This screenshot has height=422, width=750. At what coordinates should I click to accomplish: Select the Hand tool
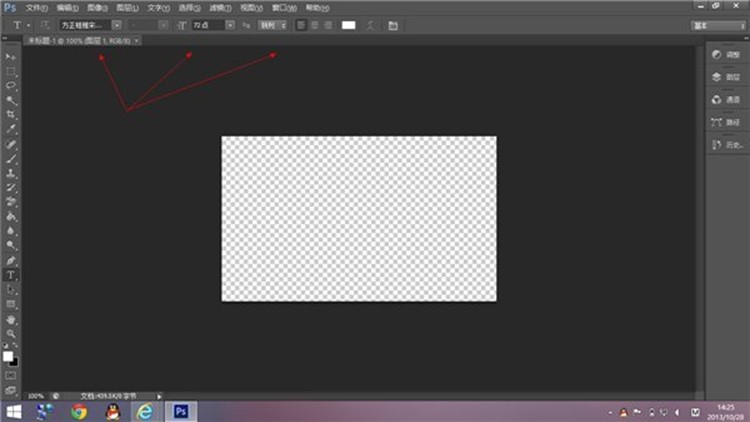[x=12, y=318]
